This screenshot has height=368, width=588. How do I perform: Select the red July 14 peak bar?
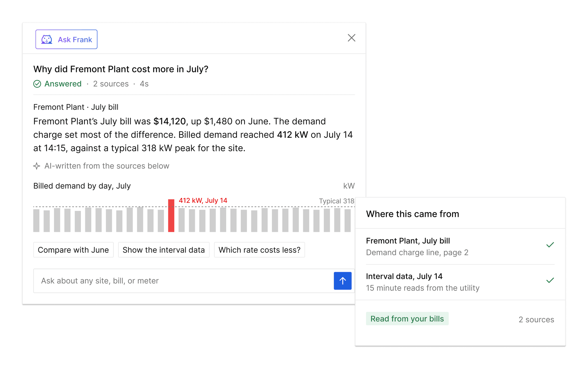tap(171, 215)
